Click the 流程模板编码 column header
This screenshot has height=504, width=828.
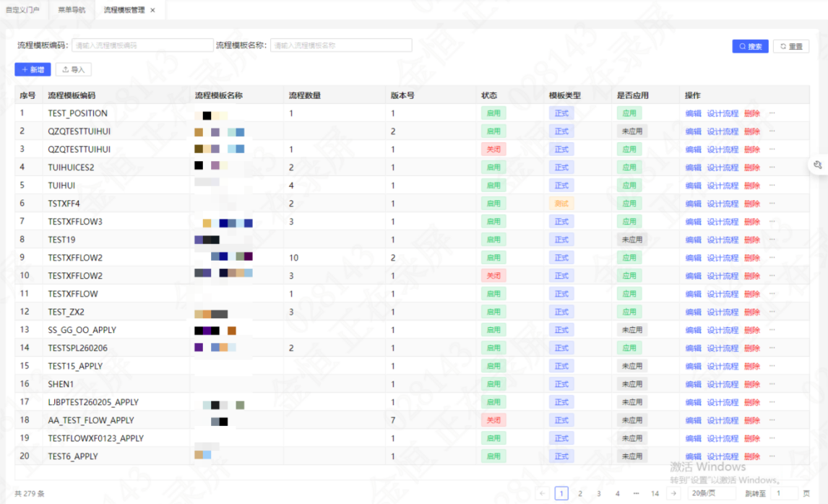(72, 95)
